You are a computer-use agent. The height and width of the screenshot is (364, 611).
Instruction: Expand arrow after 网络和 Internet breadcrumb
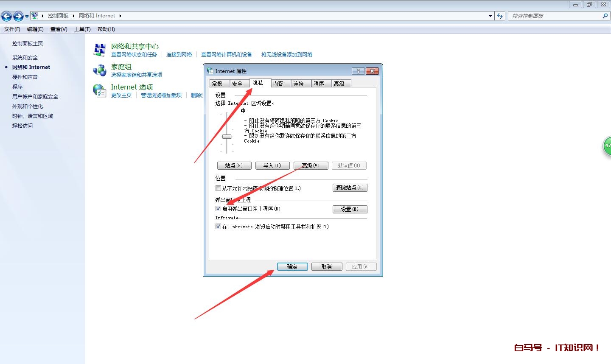pyautogui.click(x=120, y=16)
